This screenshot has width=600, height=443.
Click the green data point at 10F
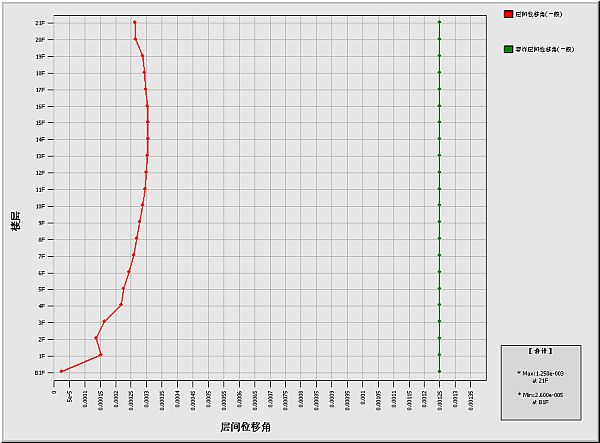[439, 205]
